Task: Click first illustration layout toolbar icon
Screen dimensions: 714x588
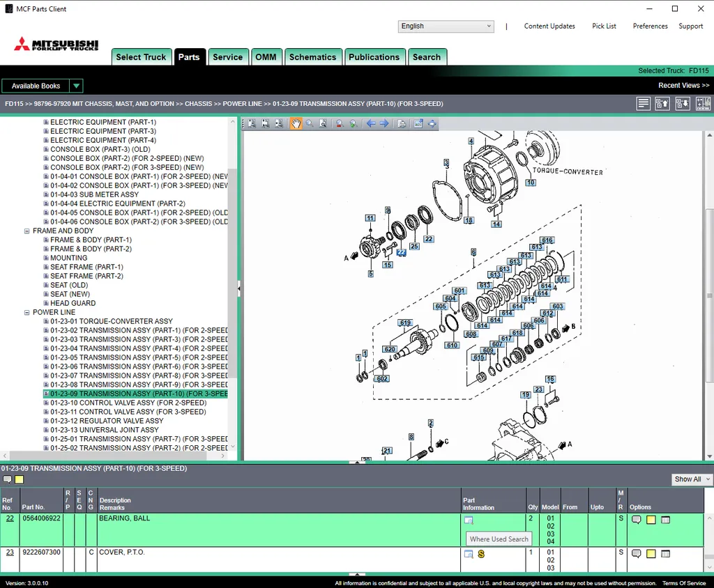Action: point(252,123)
